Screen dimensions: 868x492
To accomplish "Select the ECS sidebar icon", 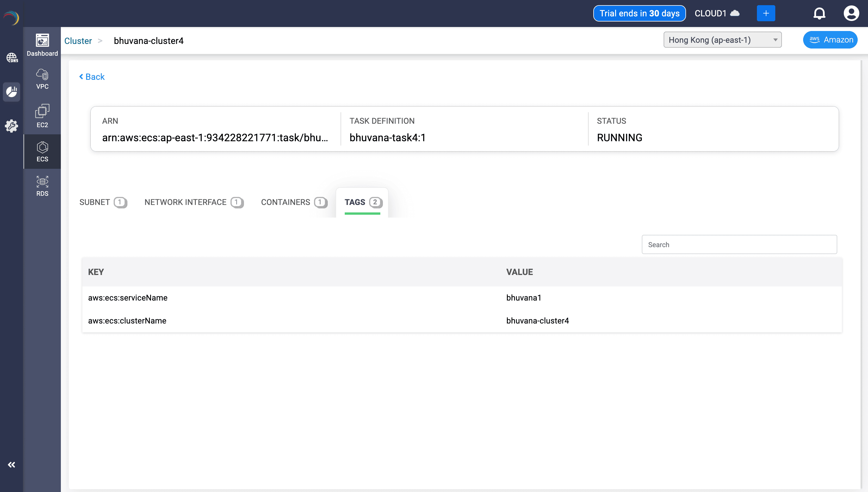I will pos(42,151).
